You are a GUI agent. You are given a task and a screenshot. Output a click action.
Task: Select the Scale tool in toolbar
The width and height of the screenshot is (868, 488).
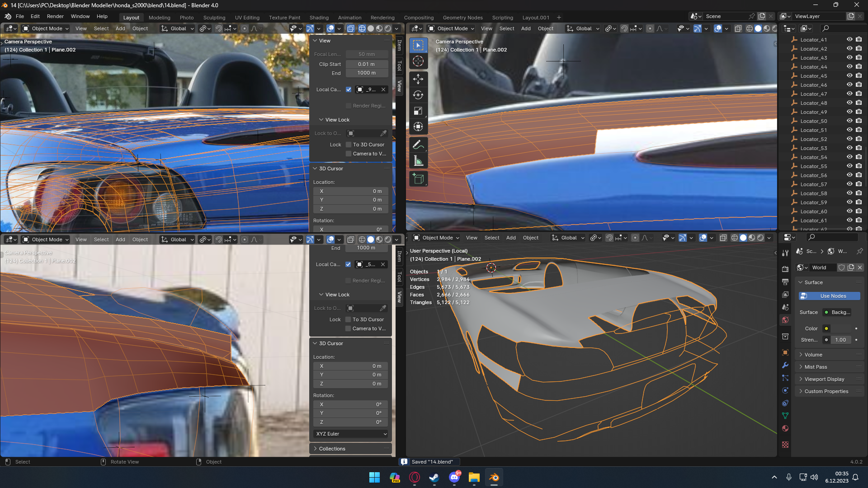[418, 111]
